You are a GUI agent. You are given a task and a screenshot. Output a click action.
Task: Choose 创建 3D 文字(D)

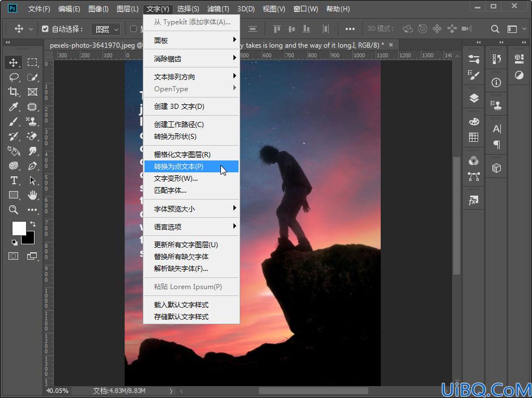pos(191,106)
